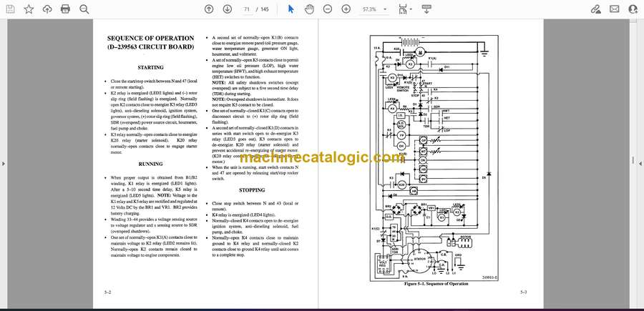The height and width of the screenshot is (311, 644).
Task: Star this document as a favorite
Action: [29, 9]
